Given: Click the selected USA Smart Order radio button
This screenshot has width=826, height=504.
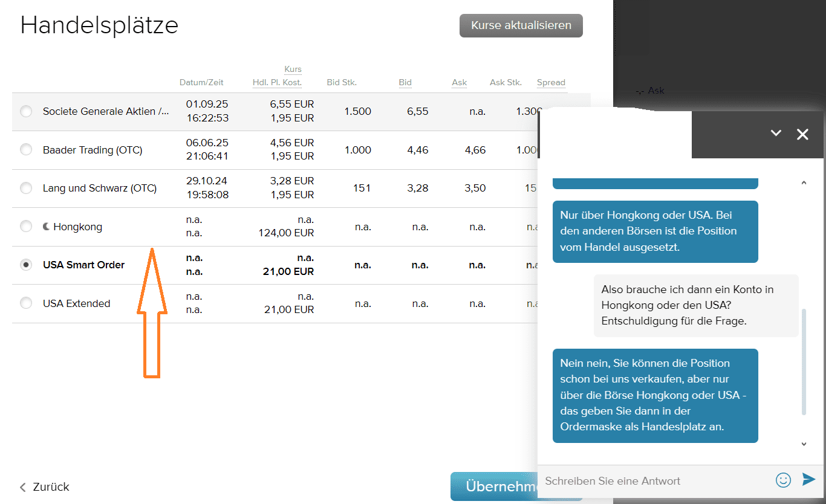Looking at the screenshot, I should point(26,265).
